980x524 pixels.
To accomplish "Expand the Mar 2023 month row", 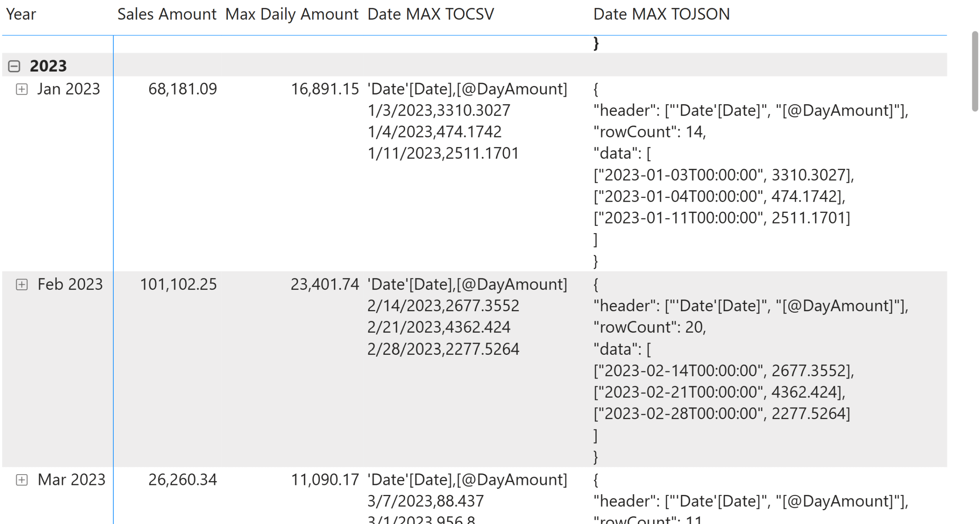I will tap(22, 480).
